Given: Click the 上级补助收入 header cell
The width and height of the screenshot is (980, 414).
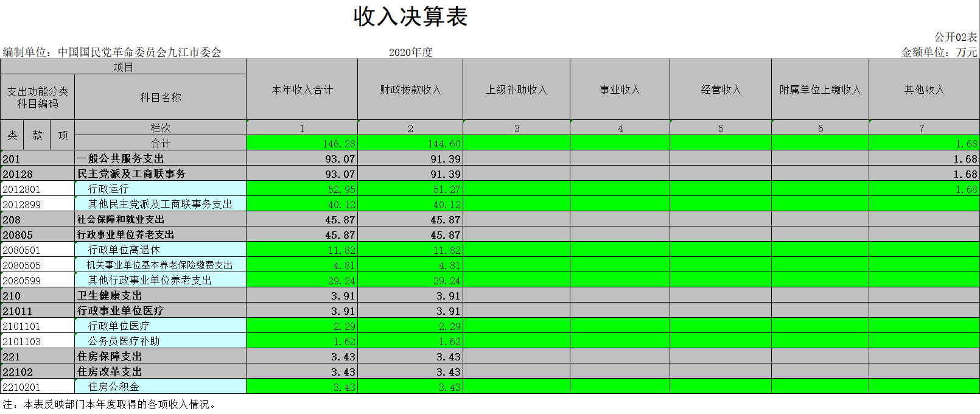Looking at the screenshot, I should [516, 89].
